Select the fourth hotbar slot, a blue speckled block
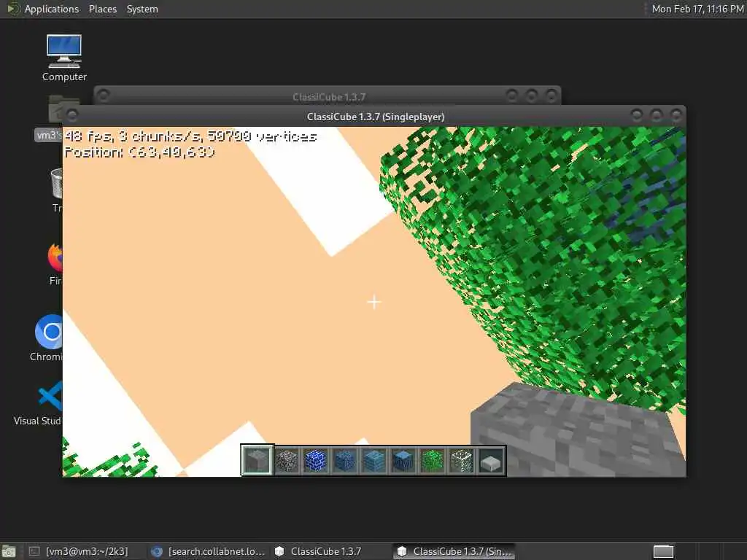747x560 pixels. tap(344, 461)
